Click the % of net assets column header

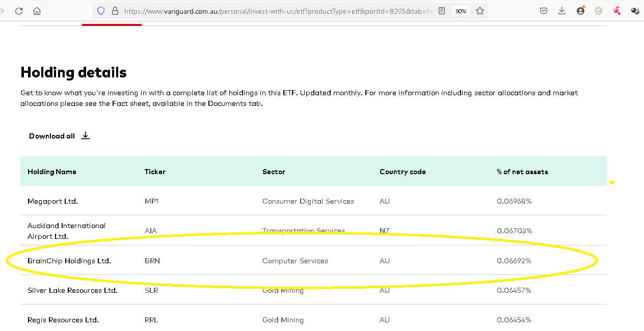pos(522,172)
